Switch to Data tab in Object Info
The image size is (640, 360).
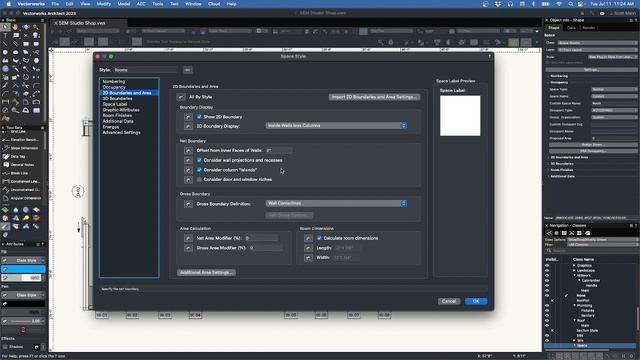point(571,28)
